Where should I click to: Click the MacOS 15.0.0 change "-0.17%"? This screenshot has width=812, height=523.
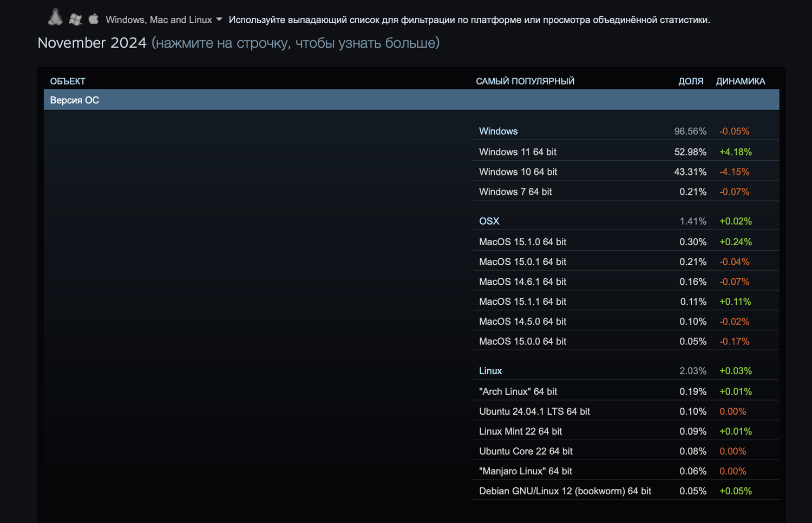(735, 342)
